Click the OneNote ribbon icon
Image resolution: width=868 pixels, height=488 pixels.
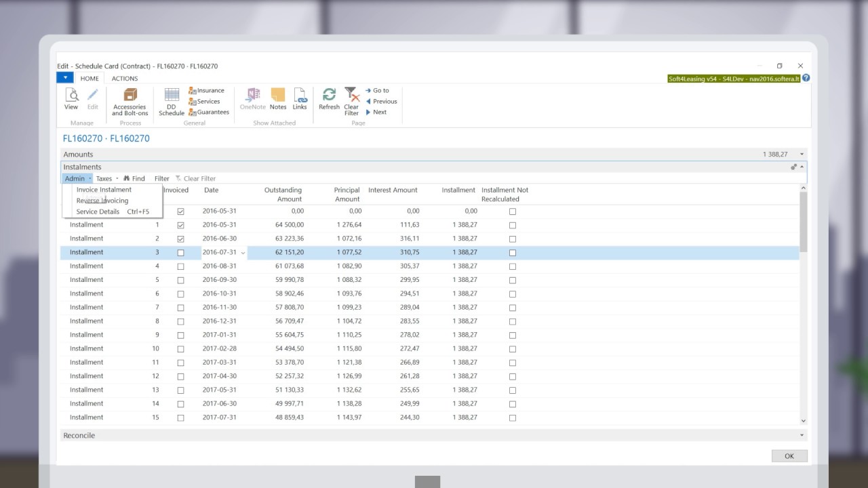(x=253, y=99)
